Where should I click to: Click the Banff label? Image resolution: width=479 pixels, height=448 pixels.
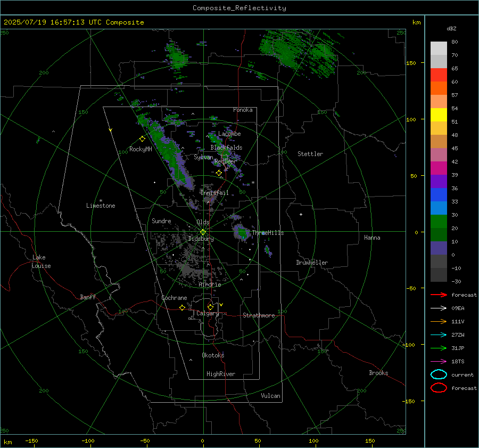point(88,297)
